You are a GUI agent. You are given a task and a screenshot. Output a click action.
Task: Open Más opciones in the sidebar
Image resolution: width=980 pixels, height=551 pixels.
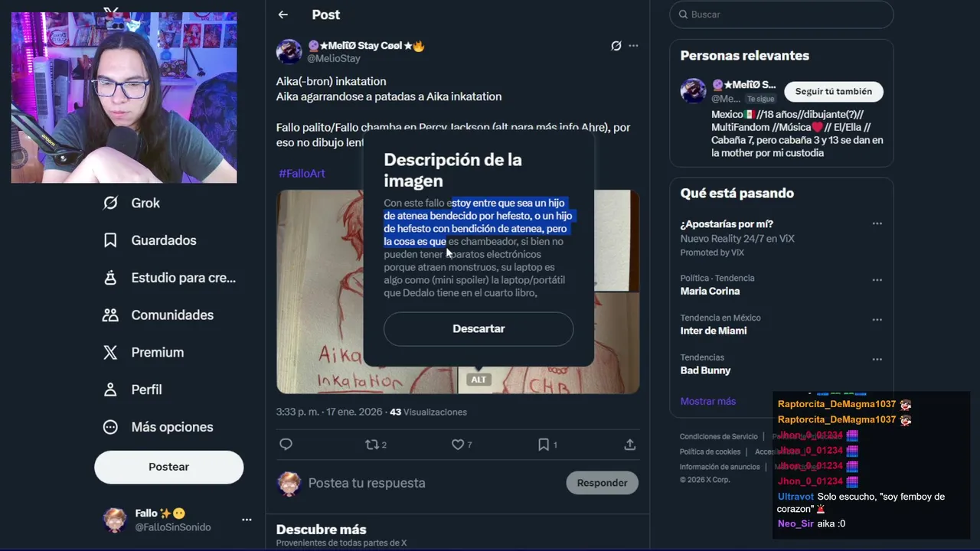click(158, 427)
